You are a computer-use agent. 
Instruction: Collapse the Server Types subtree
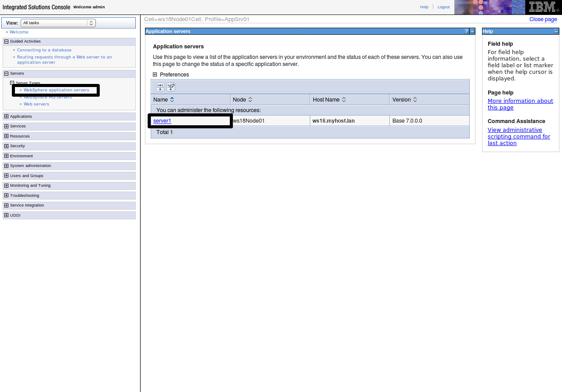(x=12, y=83)
